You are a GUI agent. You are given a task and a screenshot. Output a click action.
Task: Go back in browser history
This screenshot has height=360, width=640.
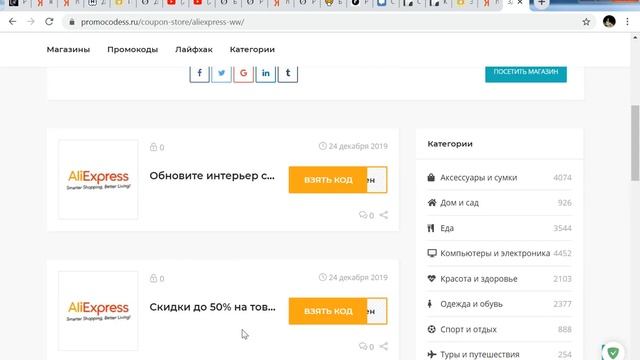[x=13, y=22]
